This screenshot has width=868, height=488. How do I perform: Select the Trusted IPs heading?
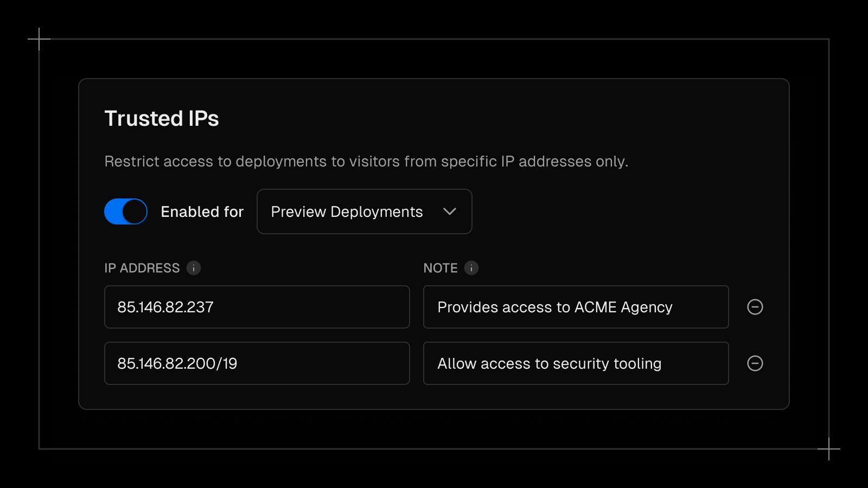[x=162, y=118]
